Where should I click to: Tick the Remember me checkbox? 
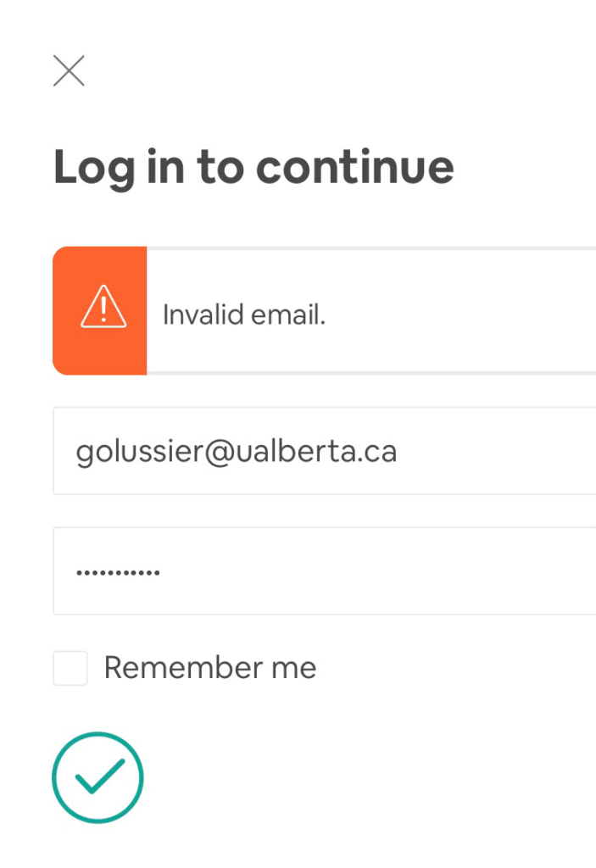pos(70,668)
